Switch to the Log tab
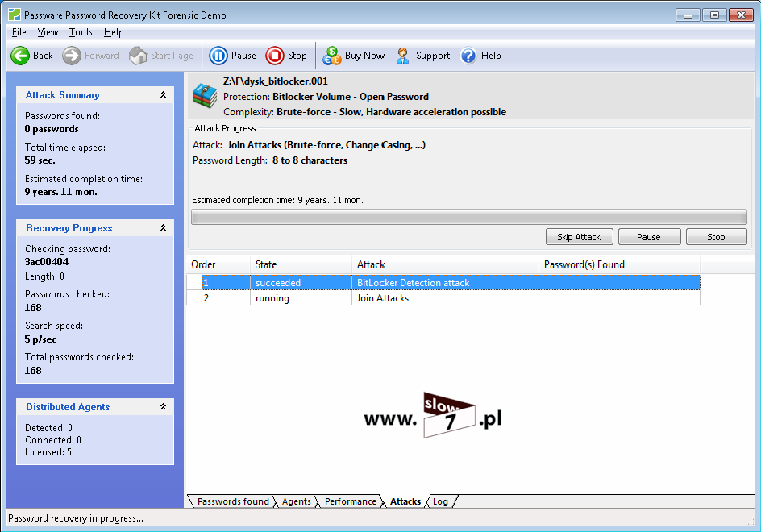Image resolution: width=761 pixels, height=532 pixels. point(440,501)
